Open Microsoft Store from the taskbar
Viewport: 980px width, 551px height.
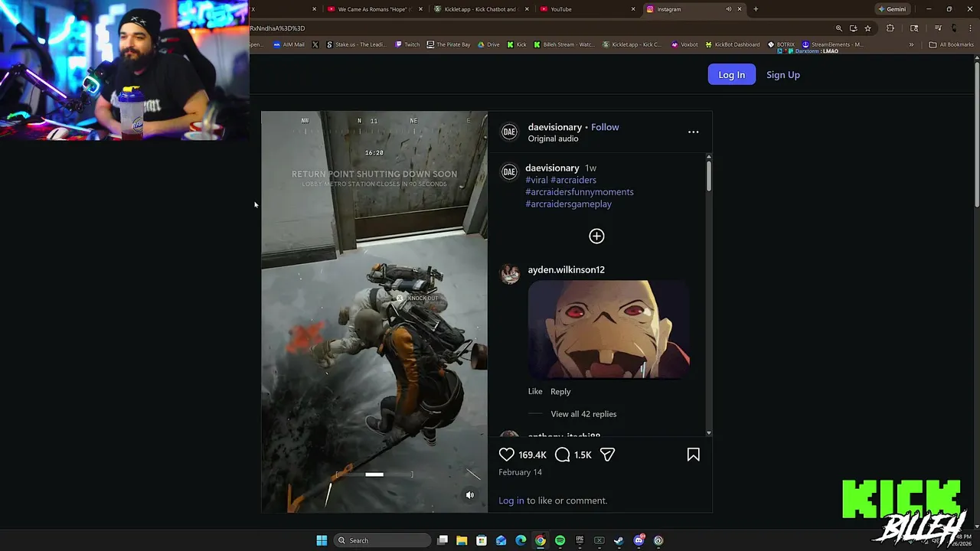coord(481,540)
